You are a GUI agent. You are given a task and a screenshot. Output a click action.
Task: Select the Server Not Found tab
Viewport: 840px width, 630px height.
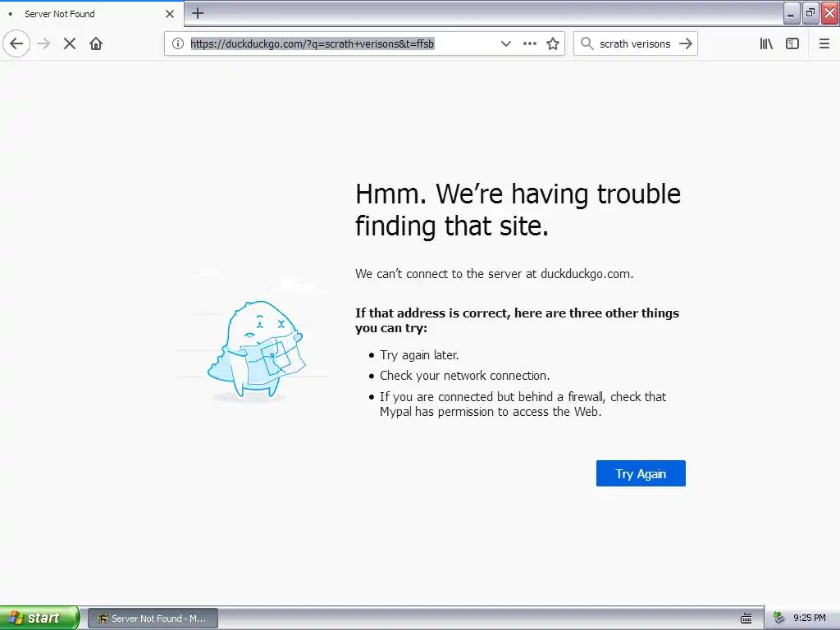pos(91,14)
